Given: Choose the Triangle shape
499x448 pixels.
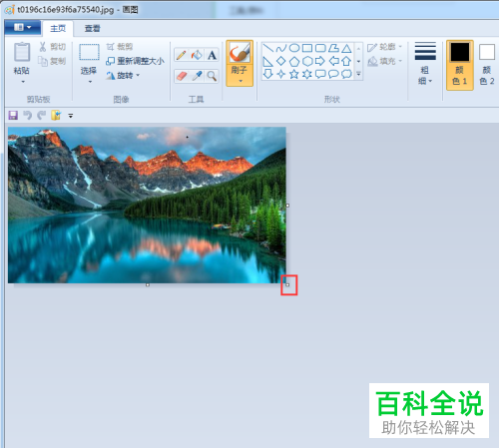Looking at the screenshot, I should [346, 48].
